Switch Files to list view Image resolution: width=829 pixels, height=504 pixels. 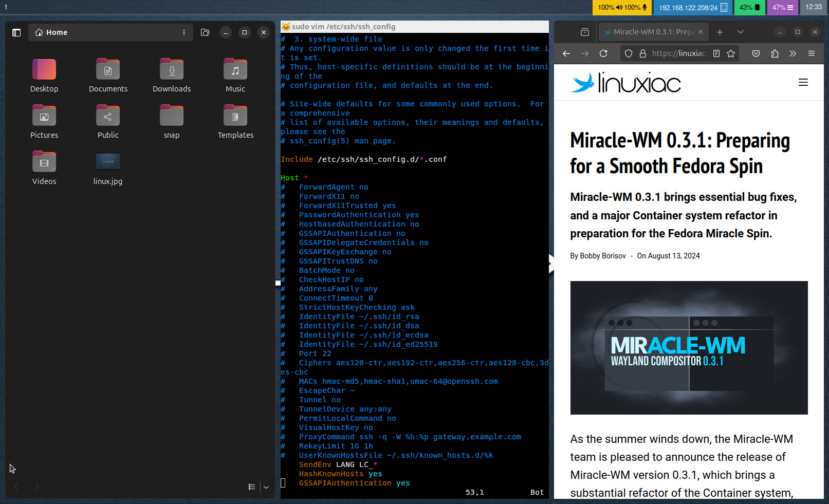pos(252,487)
